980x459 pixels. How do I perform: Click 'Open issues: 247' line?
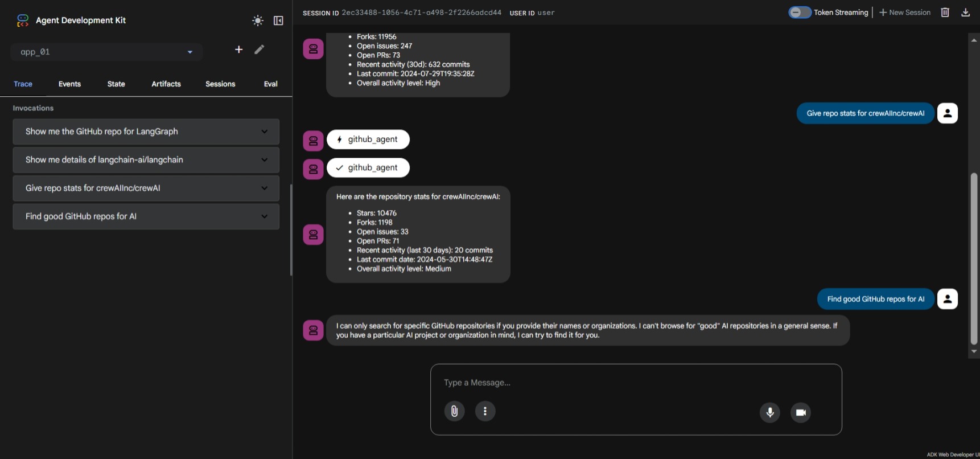[x=384, y=46]
